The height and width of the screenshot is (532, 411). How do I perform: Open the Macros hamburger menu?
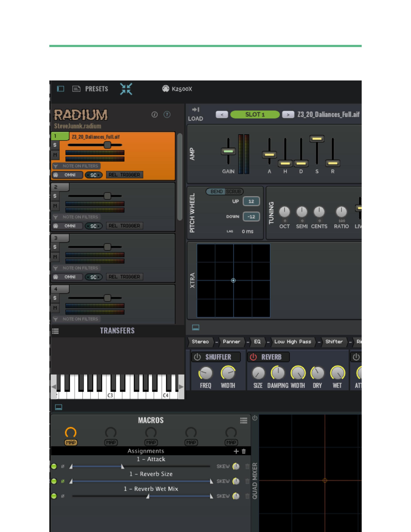[244, 420]
